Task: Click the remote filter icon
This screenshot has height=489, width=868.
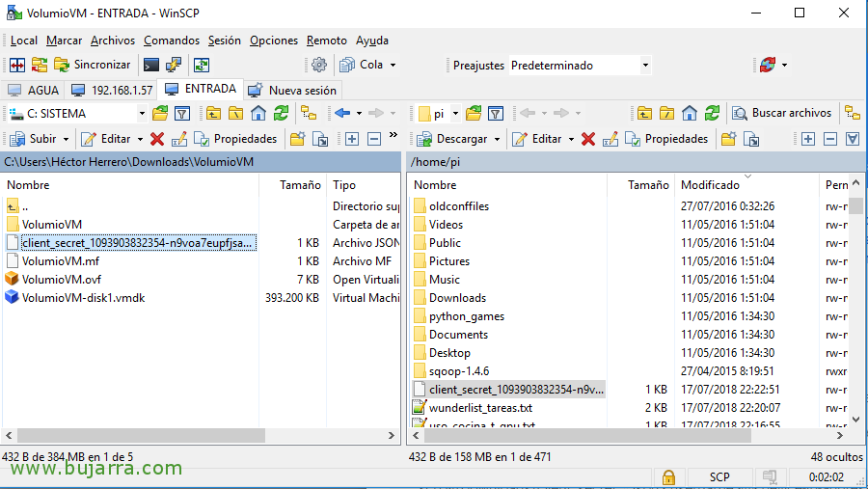Action: click(x=496, y=114)
